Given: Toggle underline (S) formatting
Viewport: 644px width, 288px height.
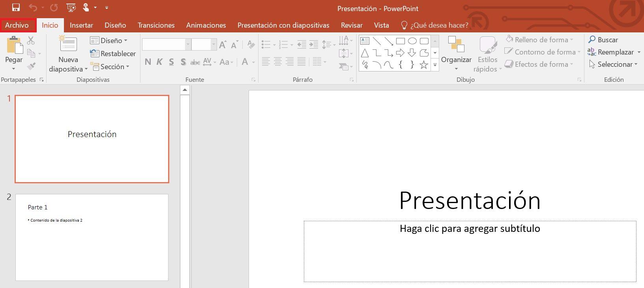Looking at the screenshot, I should pyautogui.click(x=171, y=62).
